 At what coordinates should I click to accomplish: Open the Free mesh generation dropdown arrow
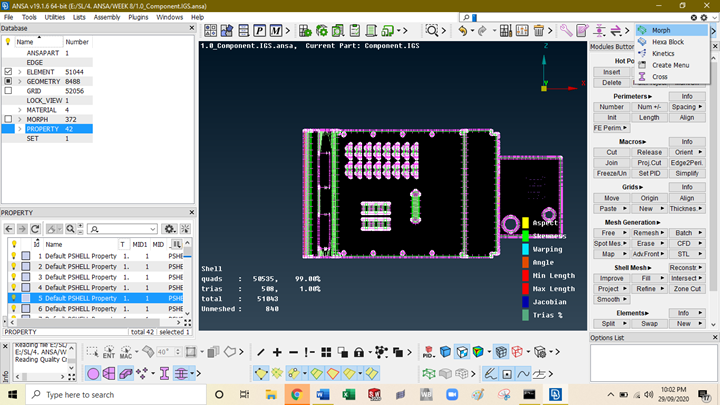point(624,233)
